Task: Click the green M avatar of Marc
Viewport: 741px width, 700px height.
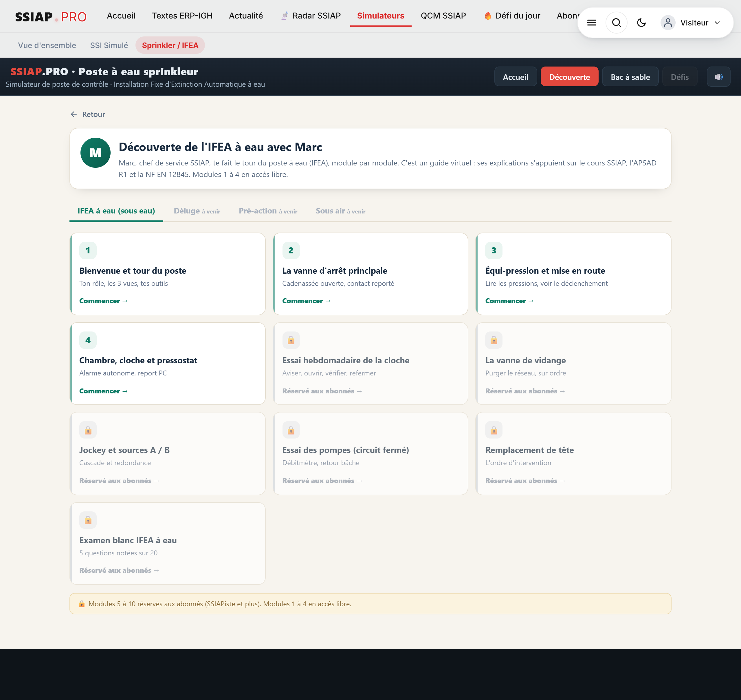Action: coord(96,153)
